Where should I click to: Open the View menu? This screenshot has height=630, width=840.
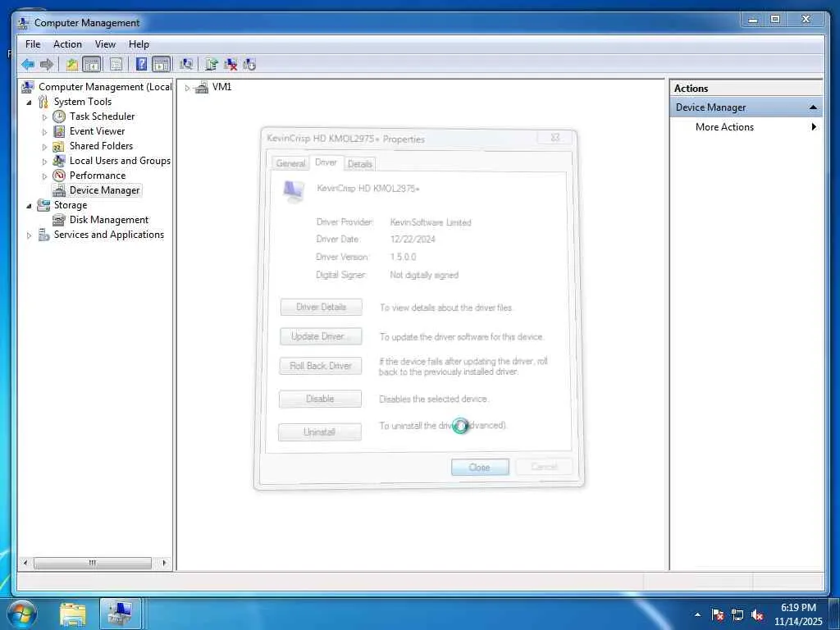click(105, 44)
